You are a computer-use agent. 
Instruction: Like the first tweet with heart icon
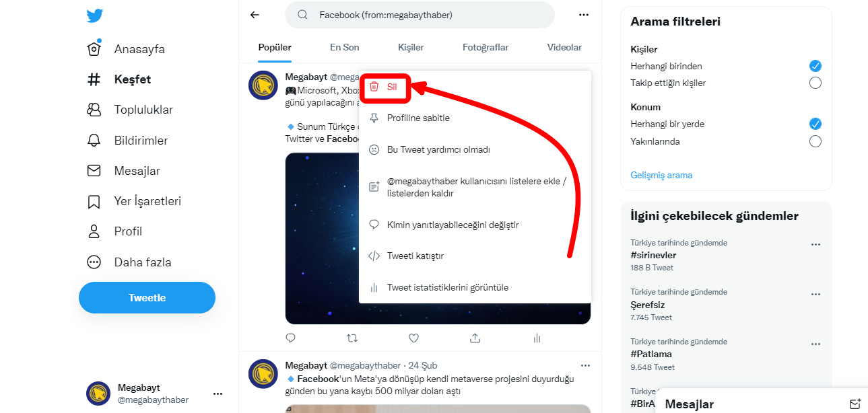(x=413, y=338)
